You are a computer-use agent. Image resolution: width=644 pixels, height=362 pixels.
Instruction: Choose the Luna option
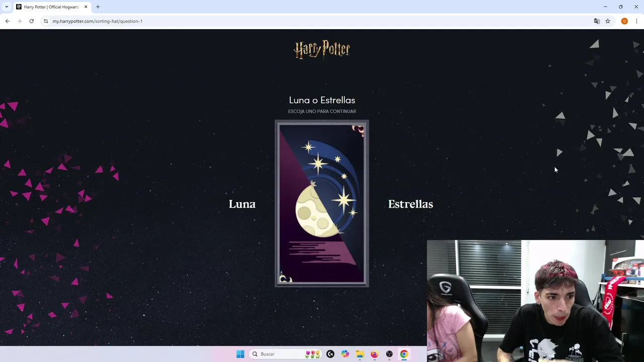(242, 204)
